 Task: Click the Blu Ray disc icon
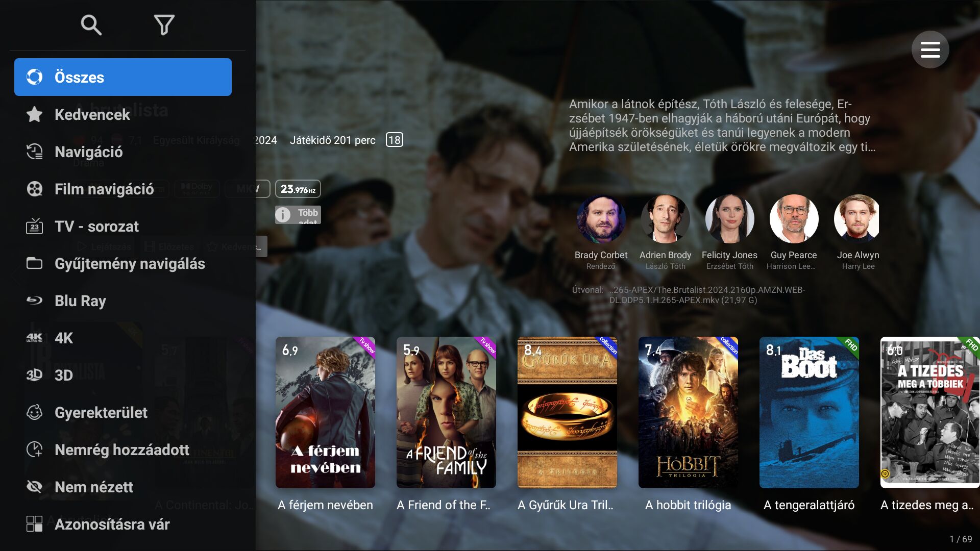[34, 300]
